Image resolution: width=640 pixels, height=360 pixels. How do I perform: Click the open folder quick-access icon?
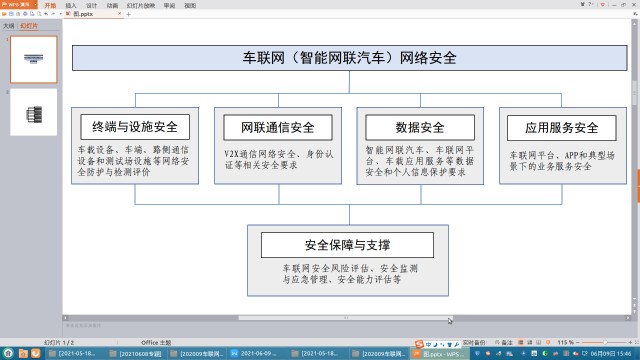tap(4, 14)
